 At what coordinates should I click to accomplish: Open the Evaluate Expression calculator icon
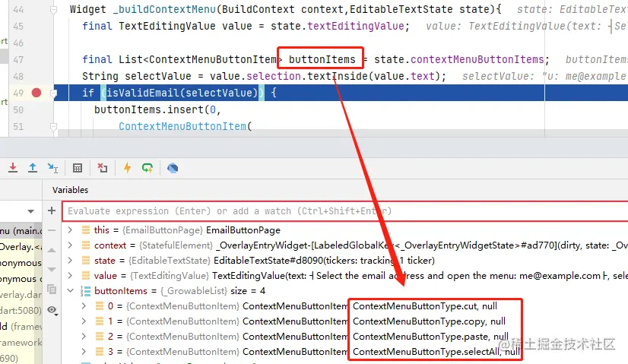(x=78, y=168)
